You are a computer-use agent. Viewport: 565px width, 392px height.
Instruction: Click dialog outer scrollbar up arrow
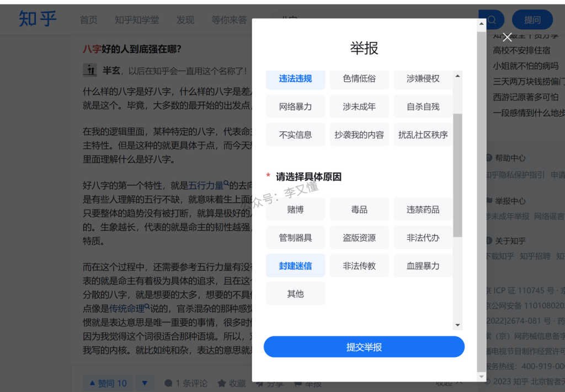click(481, 24)
